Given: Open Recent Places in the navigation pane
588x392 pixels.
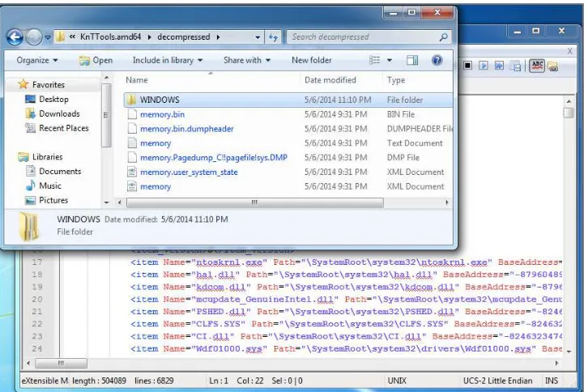Looking at the screenshot, I should click(64, 128).
